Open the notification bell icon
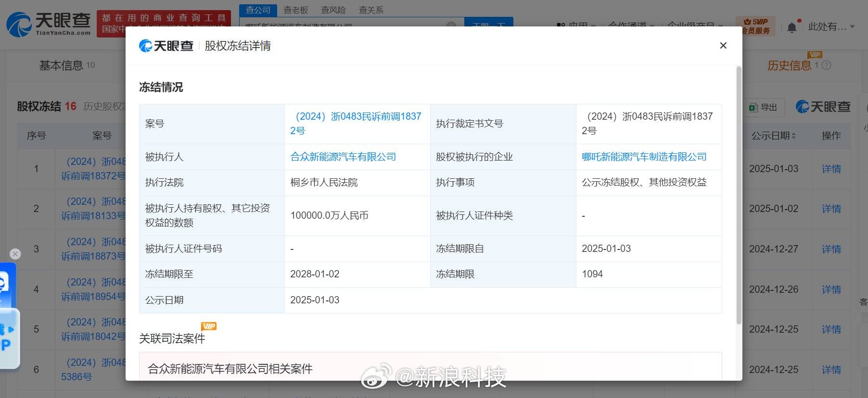The width and height of the screenshot is (868, 398). click(x=791, y=27)
